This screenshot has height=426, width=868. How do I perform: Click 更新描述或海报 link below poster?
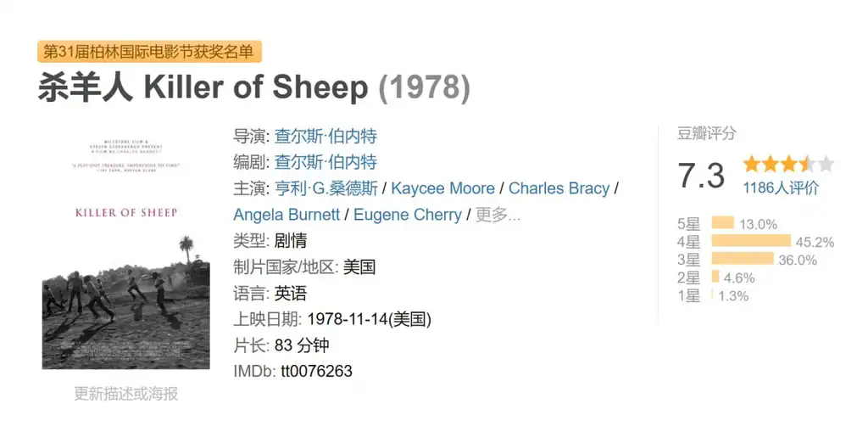point(125,394)
